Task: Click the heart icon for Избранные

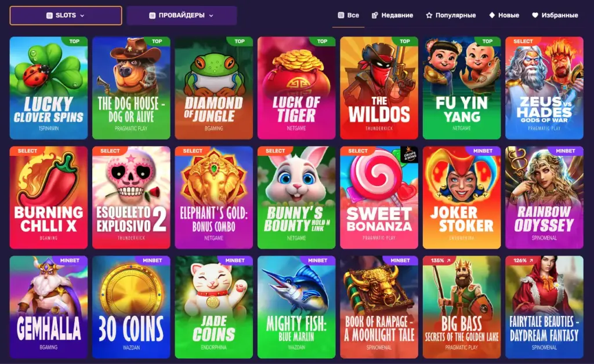Action: coord(535,15)
